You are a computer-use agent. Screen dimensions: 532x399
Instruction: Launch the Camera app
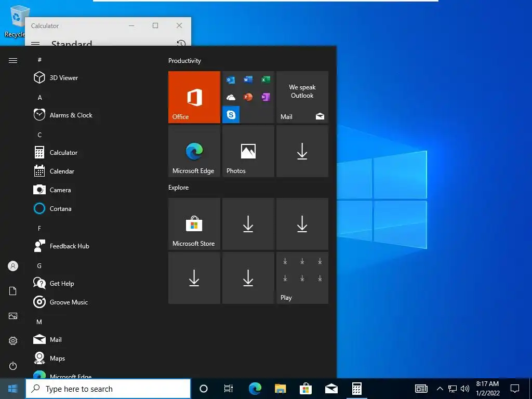coord(91,190)
